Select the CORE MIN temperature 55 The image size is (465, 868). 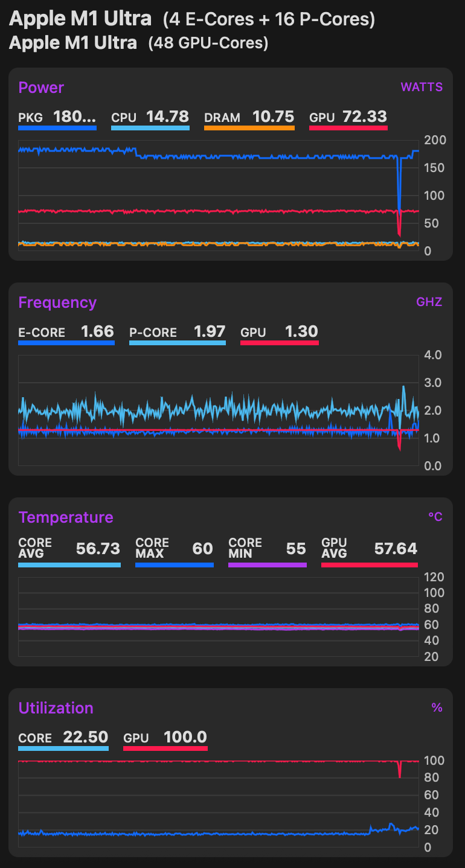[296, 549]
